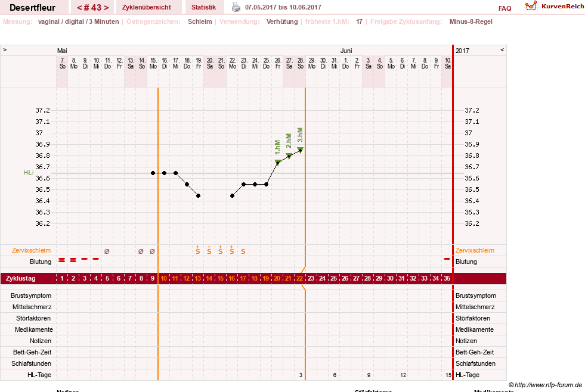Screen dimensions: 585x392
Task: Click the nfp-forum.de copyright link
Action: coord(545,385)
